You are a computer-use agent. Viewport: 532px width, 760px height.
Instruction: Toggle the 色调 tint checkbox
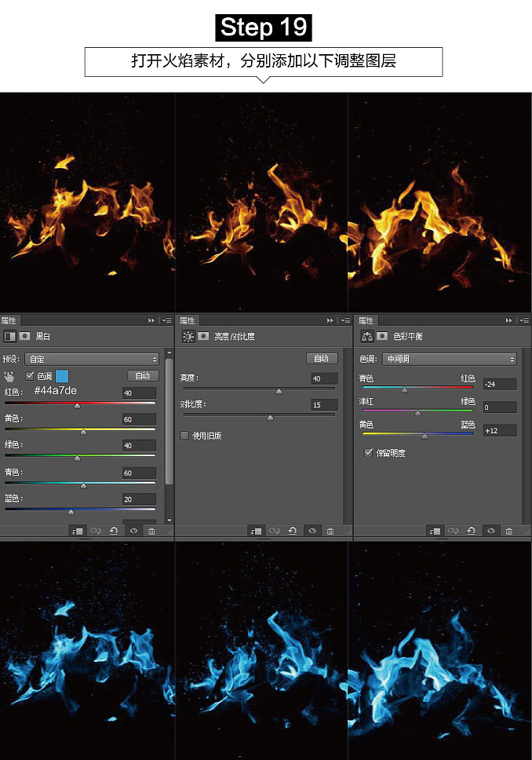click(31, 376)
